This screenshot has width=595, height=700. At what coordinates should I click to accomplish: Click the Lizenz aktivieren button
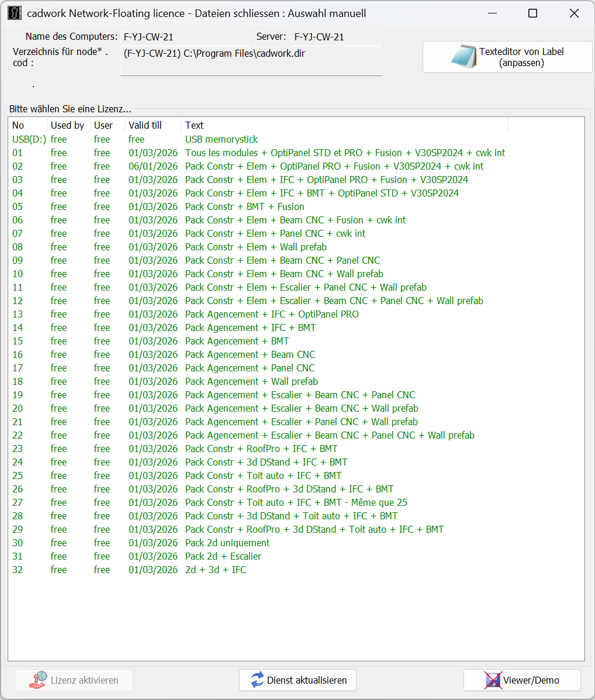point(74,680)
